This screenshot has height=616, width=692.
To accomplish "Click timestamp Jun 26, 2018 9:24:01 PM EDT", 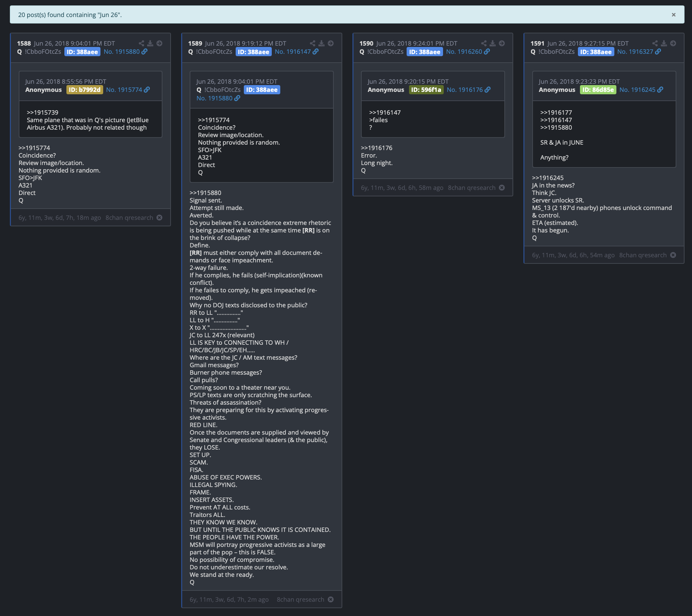I will coord(417,44).
